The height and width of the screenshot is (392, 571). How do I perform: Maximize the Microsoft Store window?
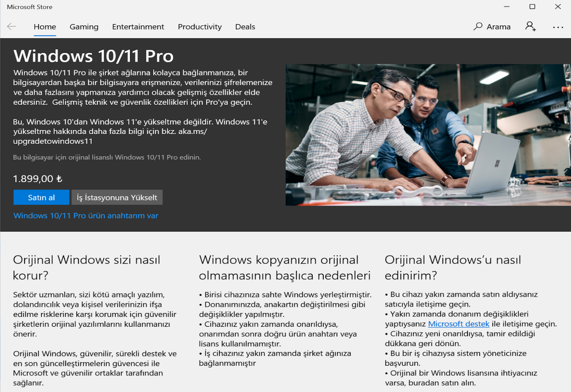(532, 7)
